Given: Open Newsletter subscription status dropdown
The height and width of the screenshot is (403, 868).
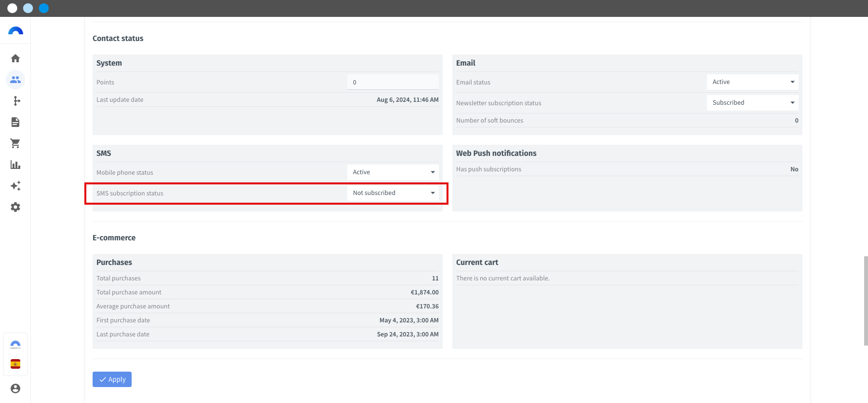Looking at the screenshot, I should coord(752,103).
